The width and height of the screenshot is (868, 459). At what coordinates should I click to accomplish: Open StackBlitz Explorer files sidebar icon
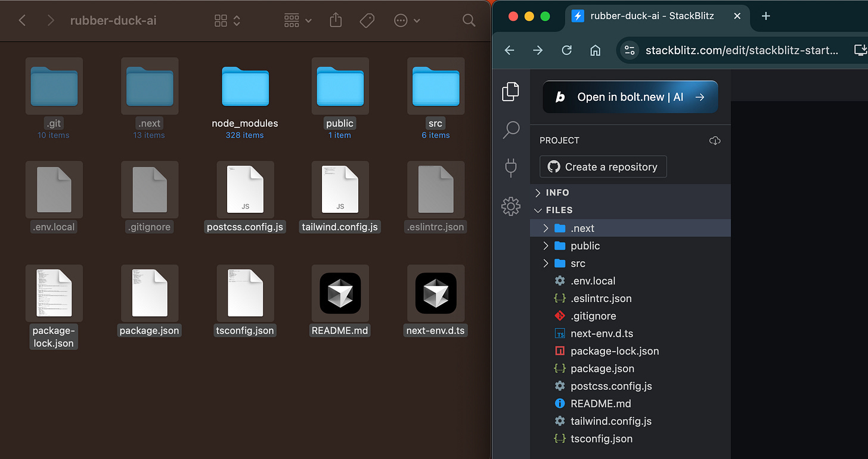(511, 91)
